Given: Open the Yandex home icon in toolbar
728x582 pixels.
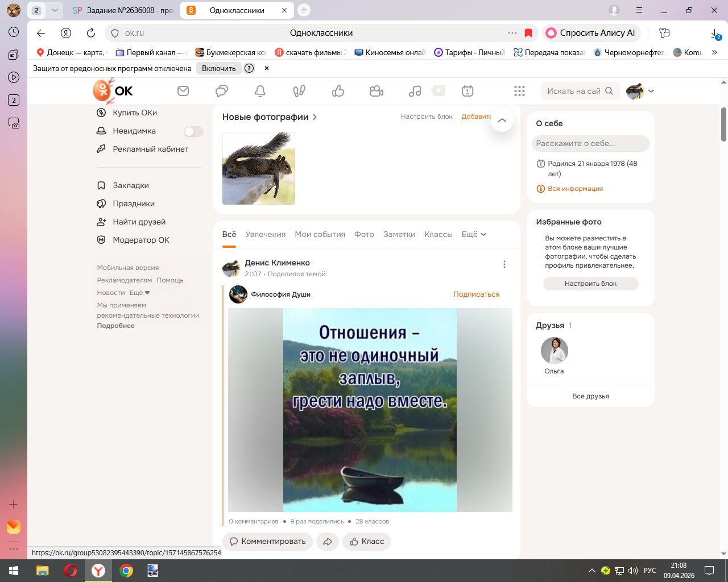Looking at the screenshot, I should coord(66,33).
